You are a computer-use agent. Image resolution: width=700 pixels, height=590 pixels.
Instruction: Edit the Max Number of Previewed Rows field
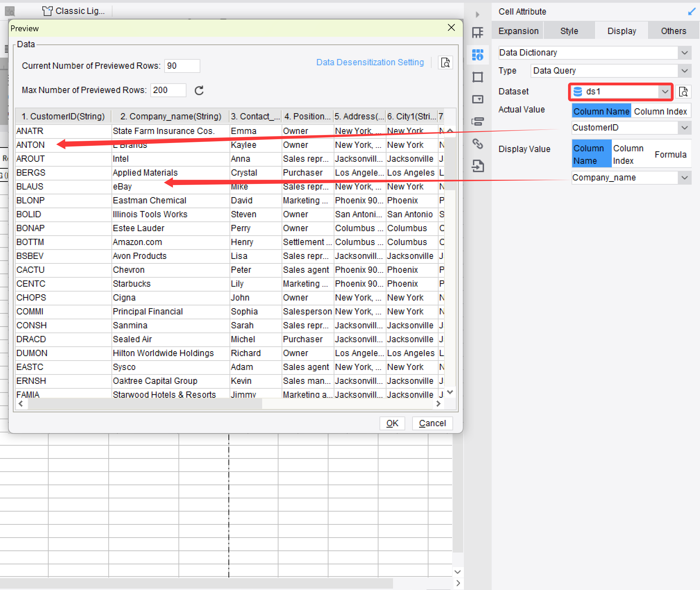pyautogui.click(x=168, y=90)
